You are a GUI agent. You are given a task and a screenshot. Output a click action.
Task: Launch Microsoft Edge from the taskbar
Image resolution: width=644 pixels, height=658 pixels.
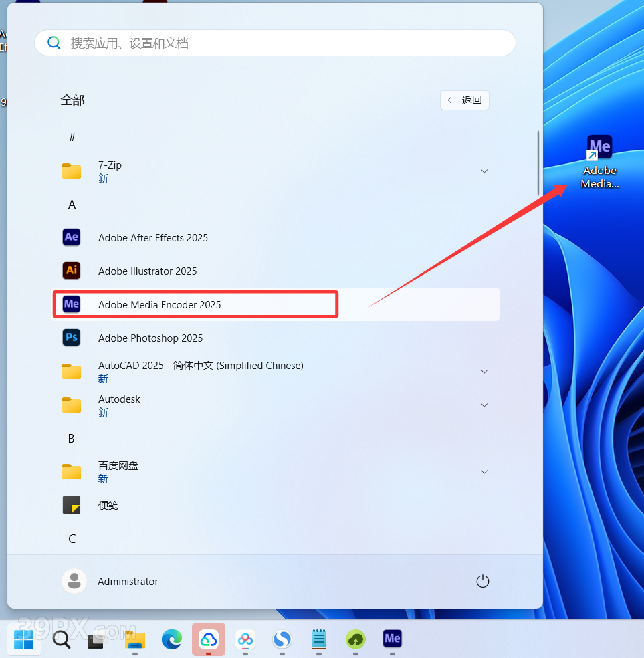pyautogui.click(x=172, y=639)
